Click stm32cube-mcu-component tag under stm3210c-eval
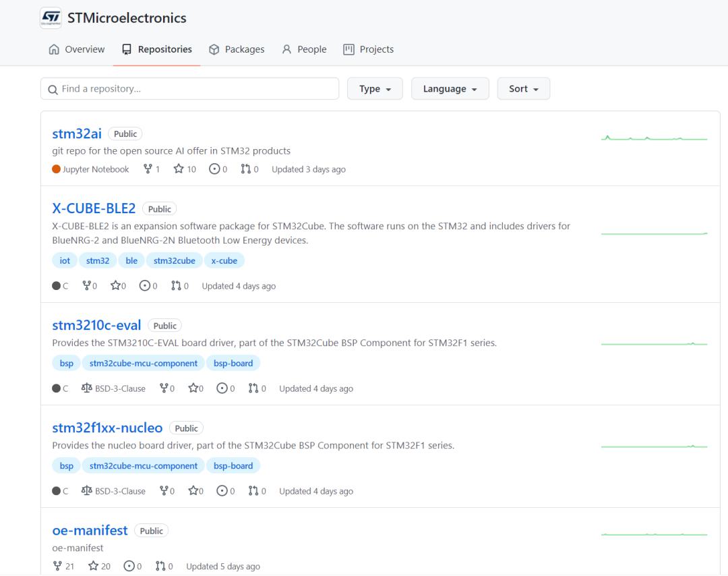Image resolution: width=728 pixels, height=576 pixels. coord(144,364)
